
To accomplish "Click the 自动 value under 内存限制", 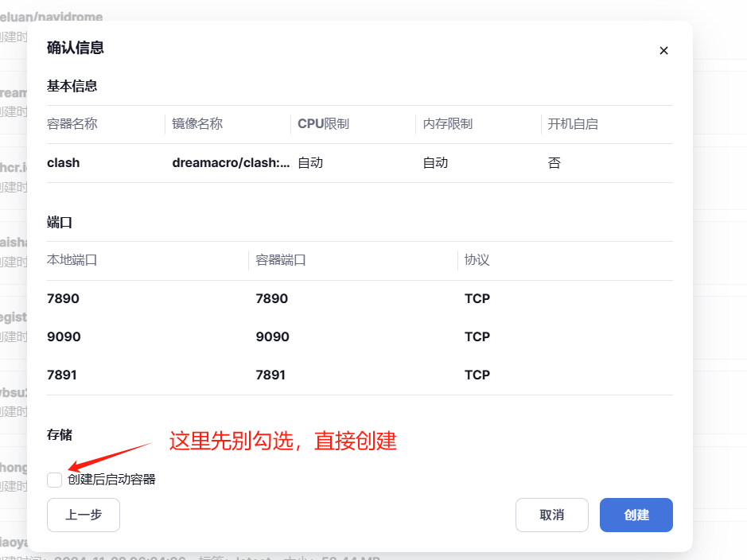I will (x=435, y=163).
